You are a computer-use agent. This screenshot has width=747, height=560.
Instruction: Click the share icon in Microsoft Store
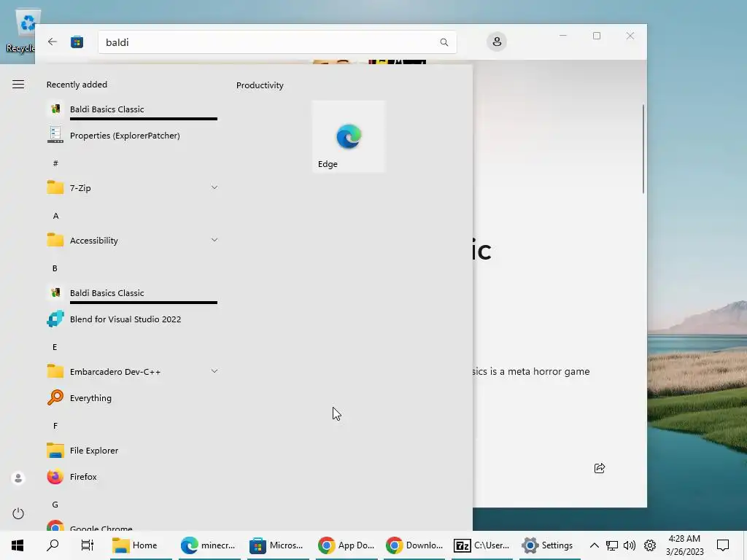click(600, 468)
